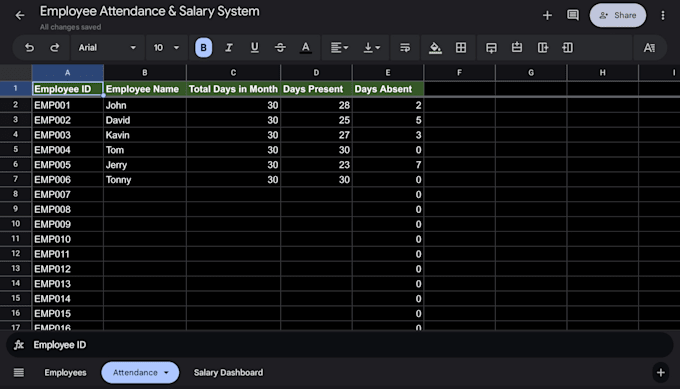
Task: Click the David name cell
Action: [145, 120]
